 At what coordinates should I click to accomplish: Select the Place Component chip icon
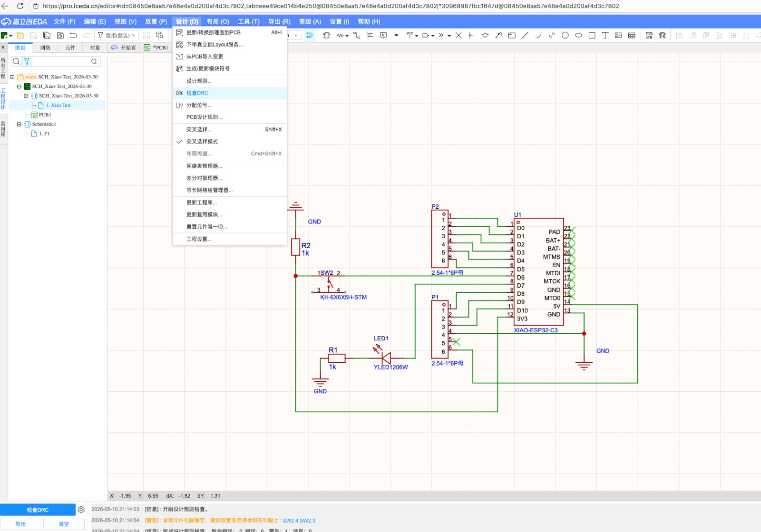pos(327,35)
